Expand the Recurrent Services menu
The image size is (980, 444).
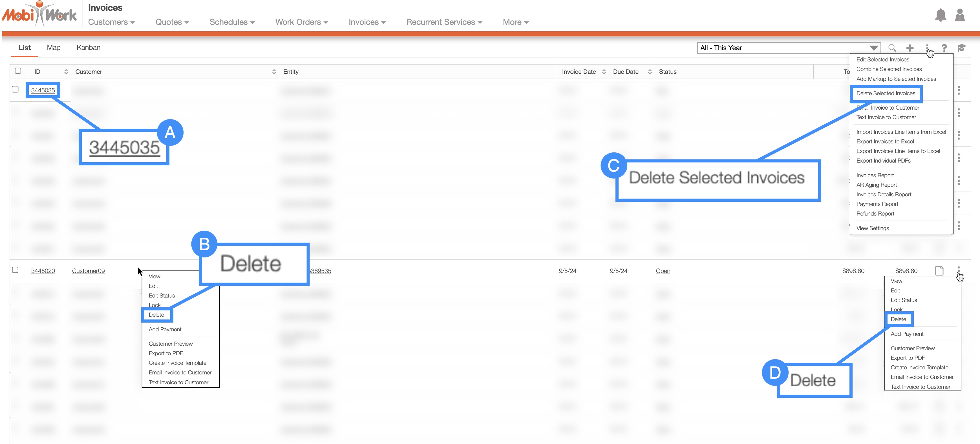444,22
